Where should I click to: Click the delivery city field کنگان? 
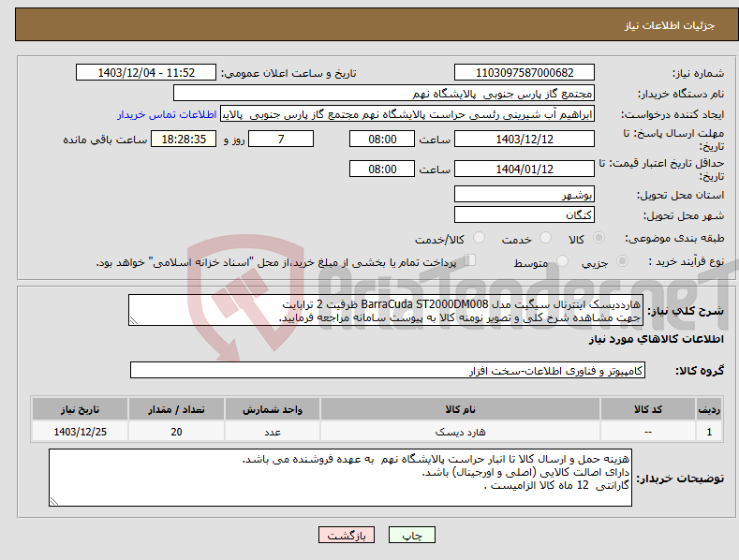point(525,214)
